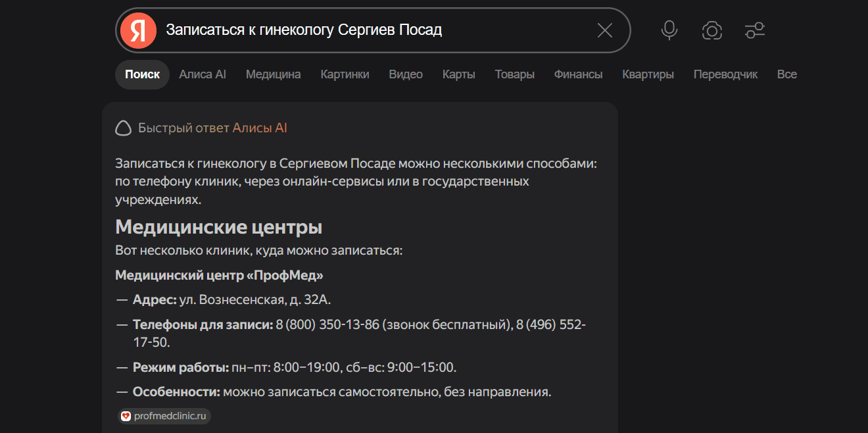
Task: Switch to the Алиса AI tab
Action: pyautogui.click(x=203, y=74)
